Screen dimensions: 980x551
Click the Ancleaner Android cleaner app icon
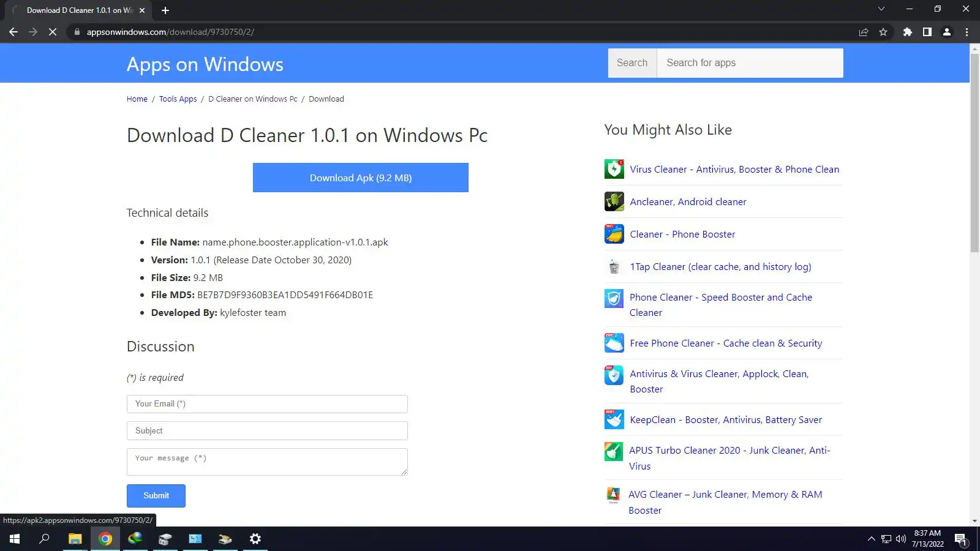[x=614, y=201]
